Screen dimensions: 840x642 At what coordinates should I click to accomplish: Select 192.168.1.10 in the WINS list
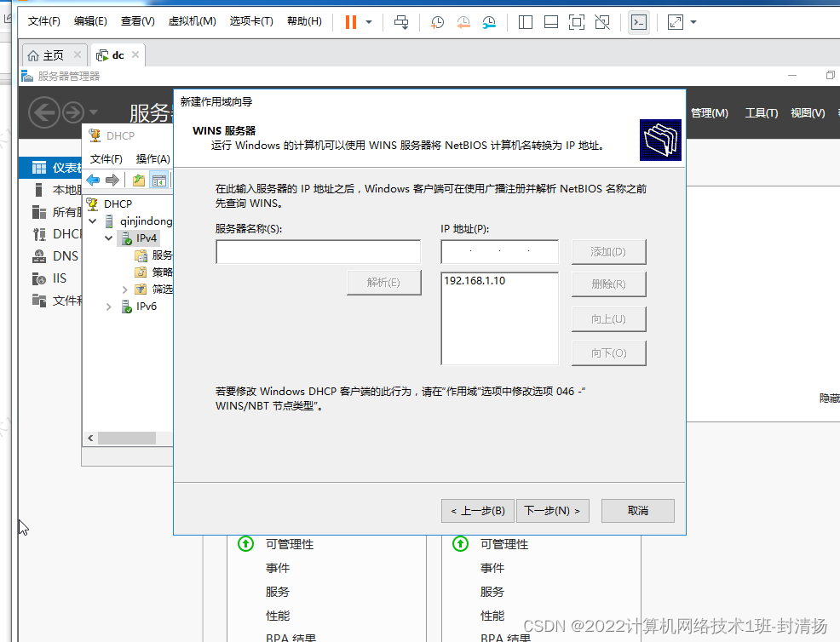pos(475,281)
